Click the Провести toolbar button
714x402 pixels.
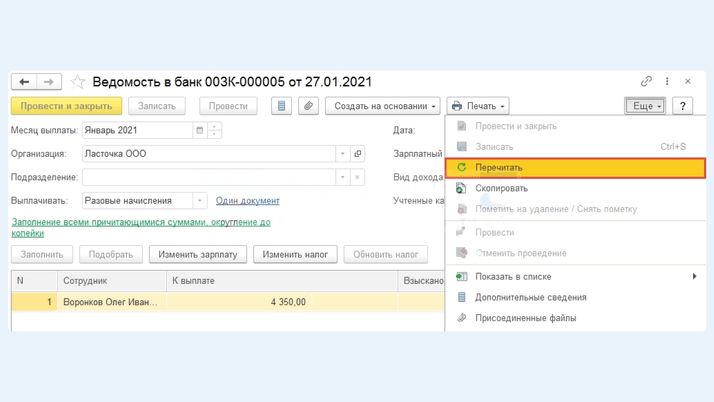coord(228,106)
